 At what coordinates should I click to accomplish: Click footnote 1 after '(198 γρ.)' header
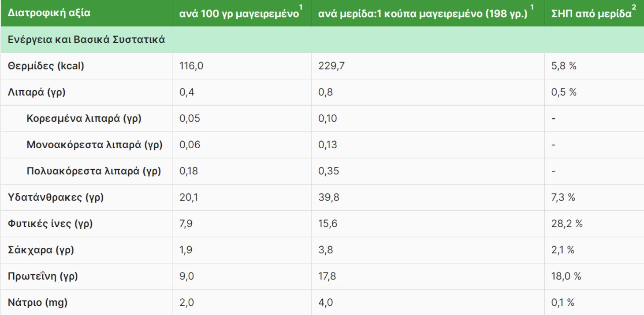coord(532,7)
